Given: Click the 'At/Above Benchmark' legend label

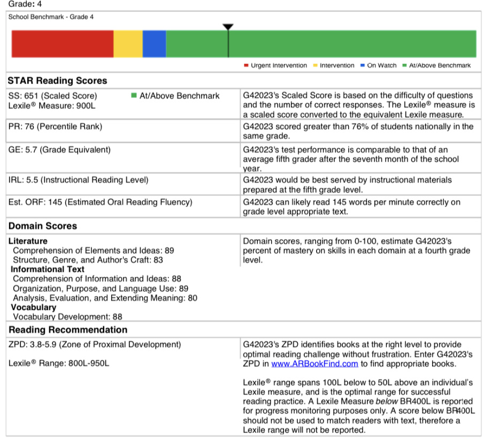Looking at the screenshot, I should [440, 65].
